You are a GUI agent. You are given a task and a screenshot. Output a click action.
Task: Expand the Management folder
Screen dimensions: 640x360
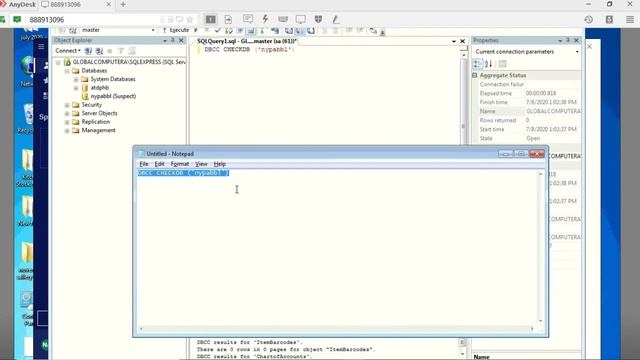coord(67,131)
